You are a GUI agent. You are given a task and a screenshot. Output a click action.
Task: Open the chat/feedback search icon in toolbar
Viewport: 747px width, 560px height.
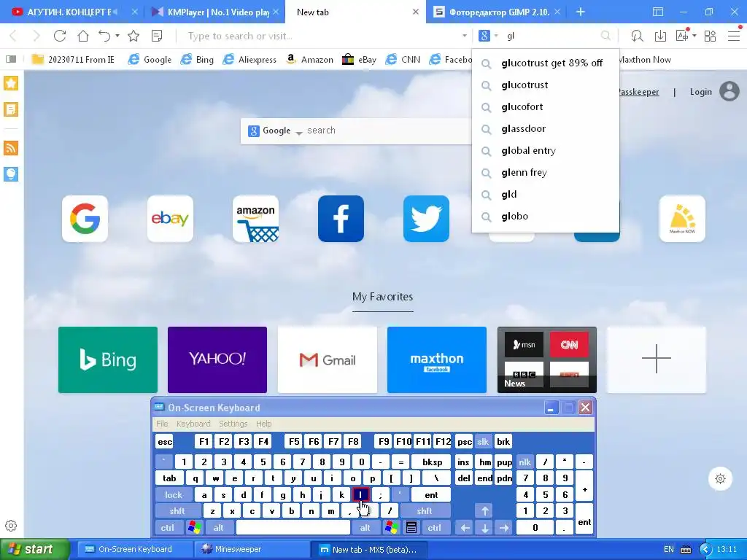tap(637, 36)
